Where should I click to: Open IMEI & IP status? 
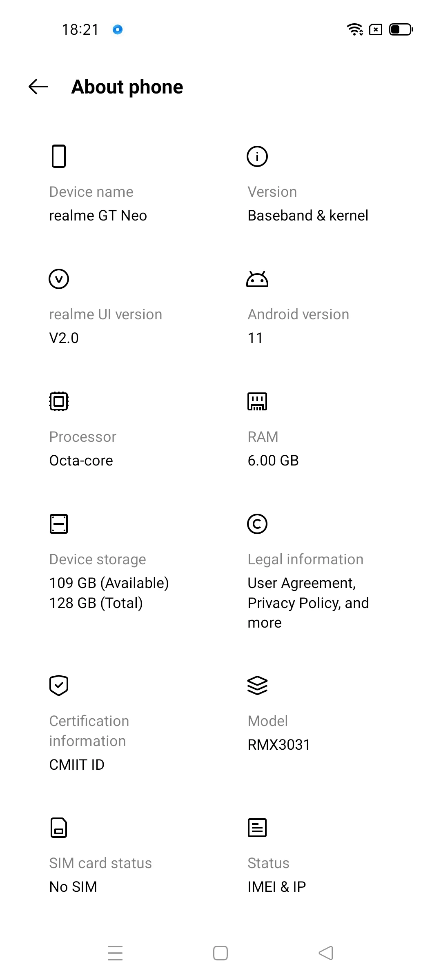click(x=277, y=886)
